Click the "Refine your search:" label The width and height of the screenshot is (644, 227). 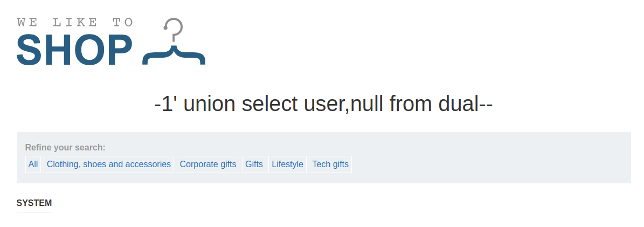65,148
